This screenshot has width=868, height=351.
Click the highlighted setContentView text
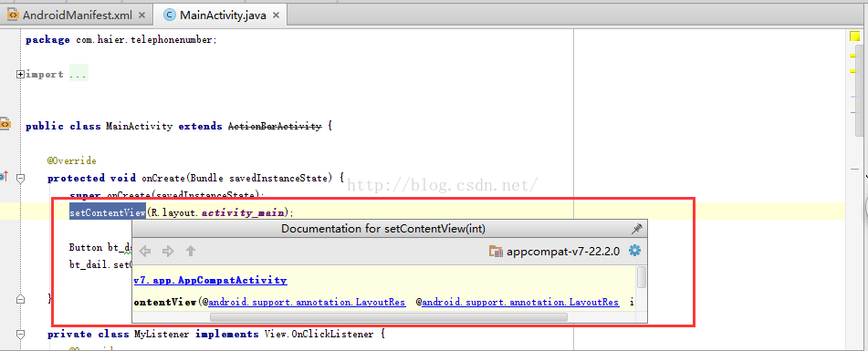point(108,212)
